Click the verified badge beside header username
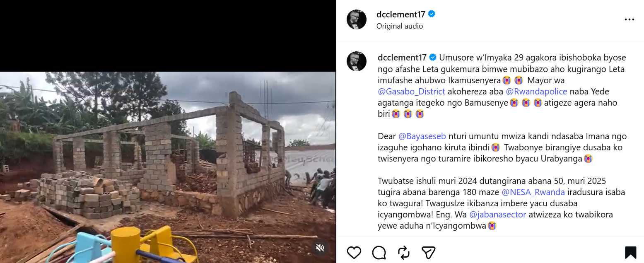644x263 pixels. coord(432,14)
